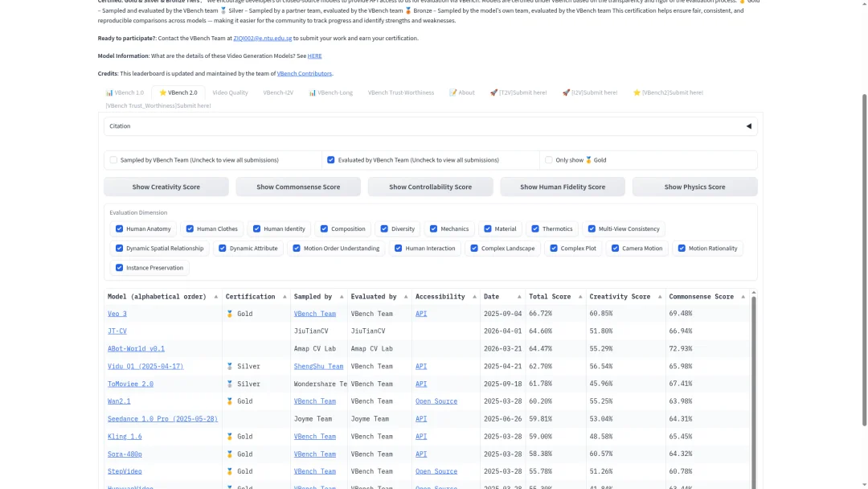Sort by Evaluated by column arrow
This screenshot has width=868, height=489.
click(406, 297)
